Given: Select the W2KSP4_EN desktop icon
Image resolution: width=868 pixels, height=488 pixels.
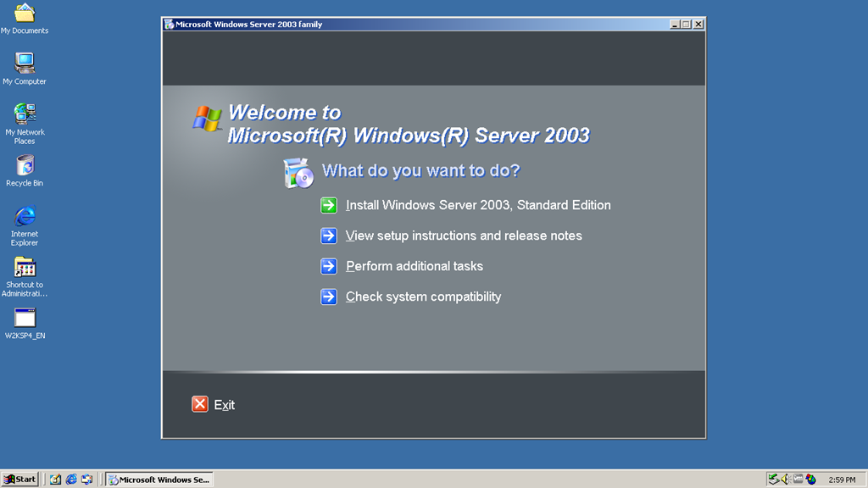Looking at the screenshot, I should (x=25, y=319).
